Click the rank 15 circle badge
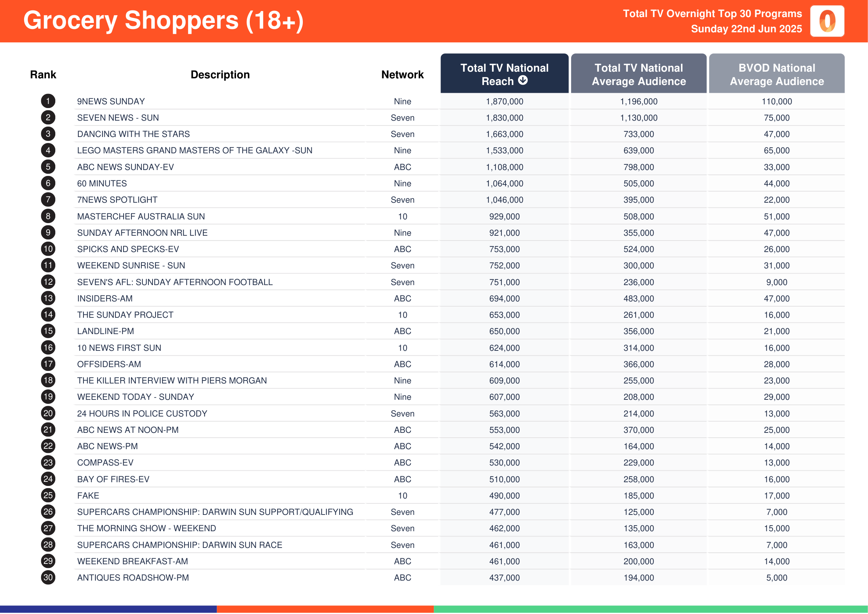The width and height of the screenshot is (868, 614). click(x=48, y=331)
